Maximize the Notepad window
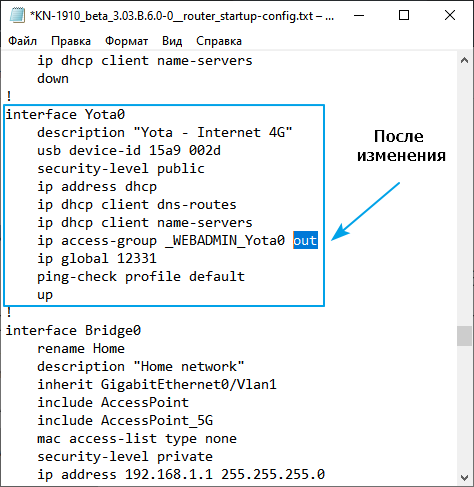Viewport: 474px width, 487px height. (404, 15)
